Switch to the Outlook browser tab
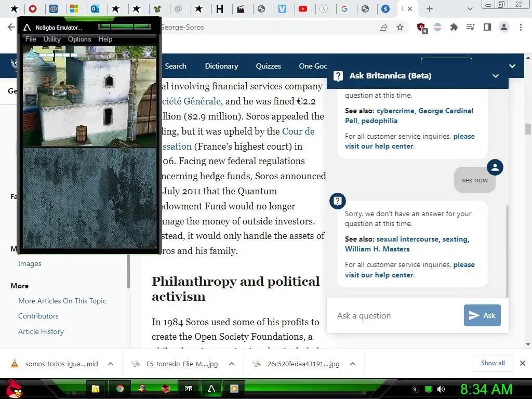532x399 pixels. pos(95,9)
